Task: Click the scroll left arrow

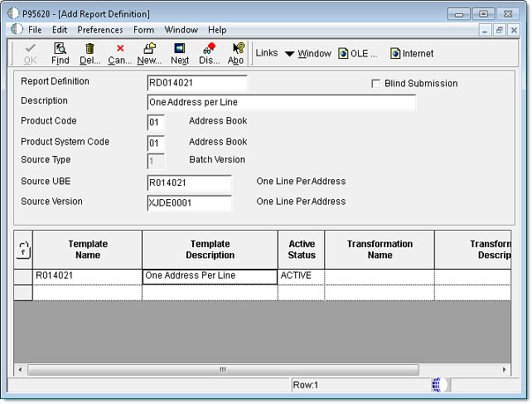Action: pos(21,370)
